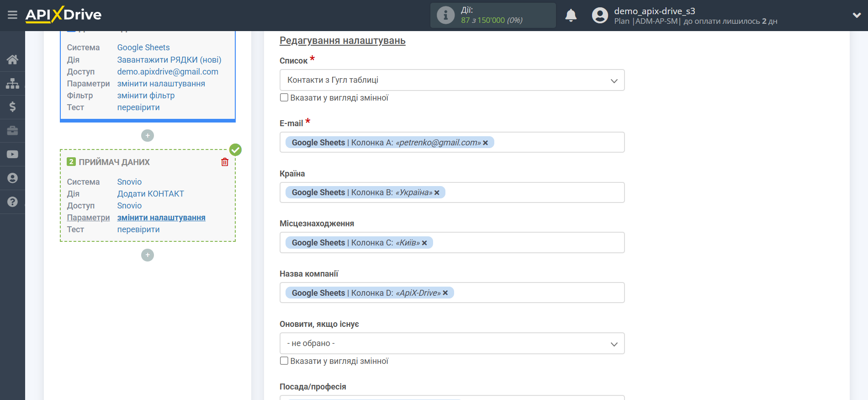Expand the account menu chevron
Screen dimensions: 868x400
point(857,15)
